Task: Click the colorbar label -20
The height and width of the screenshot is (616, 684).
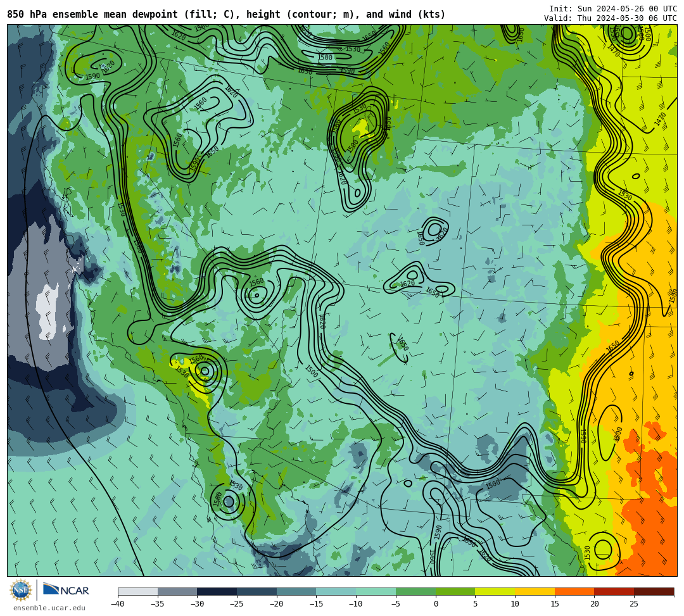Action: click(x=277, y=604)
